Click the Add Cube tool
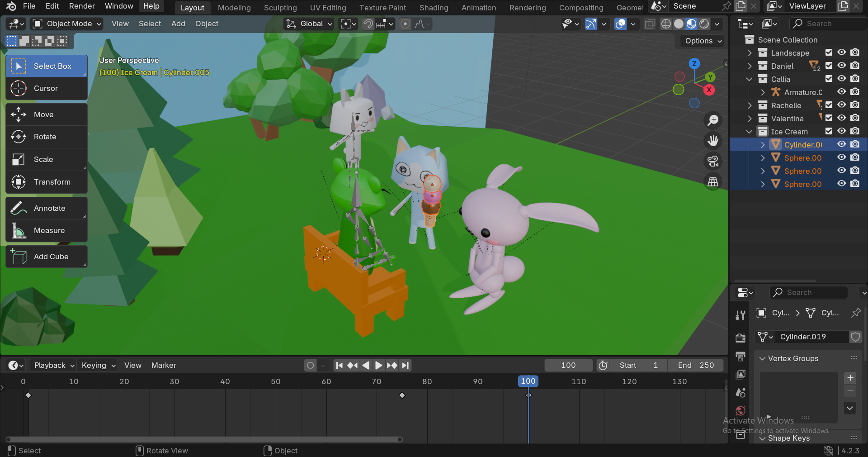The height and width of the screenshot is (457, 868). (x=46, y=257)
